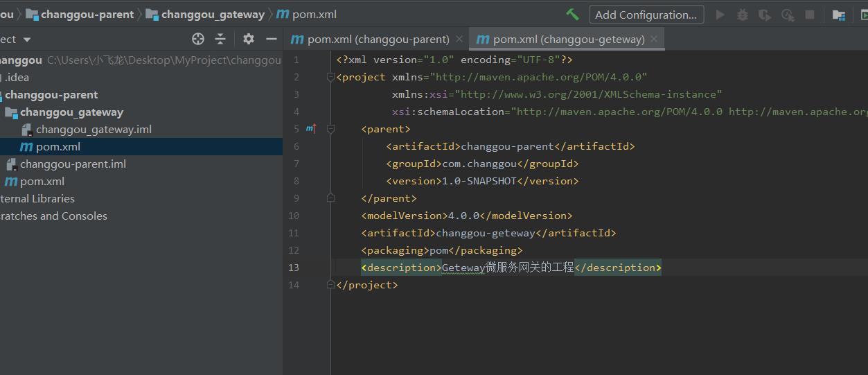Click line number 13 in gutter
868x375 pixels.
pyautogui.click(x=294, y=268)
